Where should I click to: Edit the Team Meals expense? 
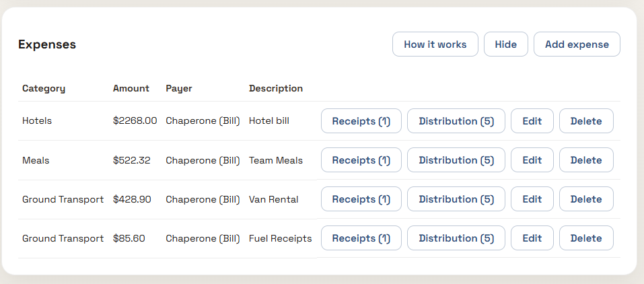pos(532,160)
